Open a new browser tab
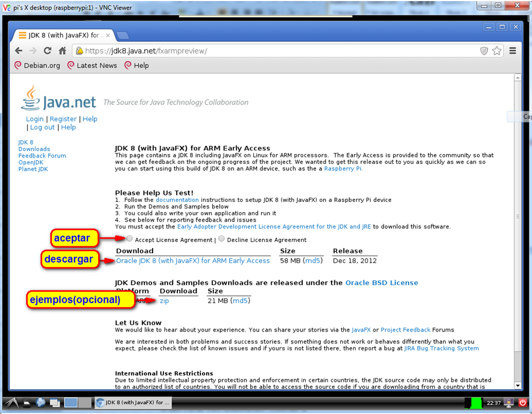Viewport: 532px width, 414px height. pos(122,35)
